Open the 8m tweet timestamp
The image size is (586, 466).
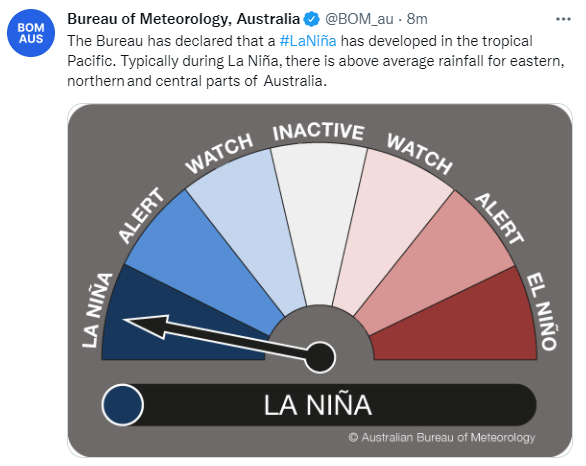[x=417, y=19]
